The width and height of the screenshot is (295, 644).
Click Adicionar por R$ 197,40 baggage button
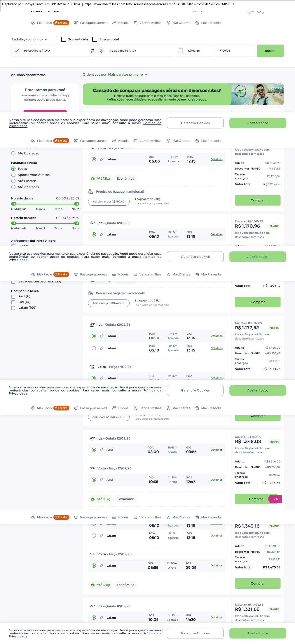109,202
